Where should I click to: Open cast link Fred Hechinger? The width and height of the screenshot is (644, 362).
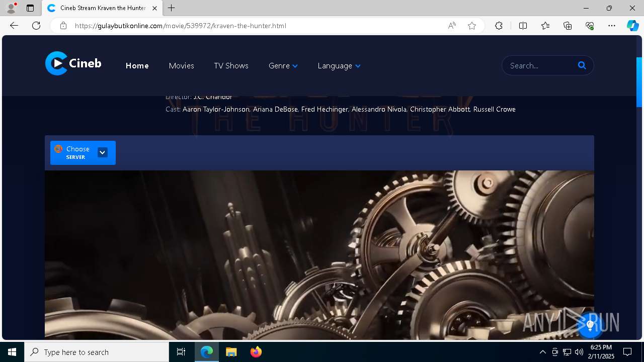click(325, 109)
